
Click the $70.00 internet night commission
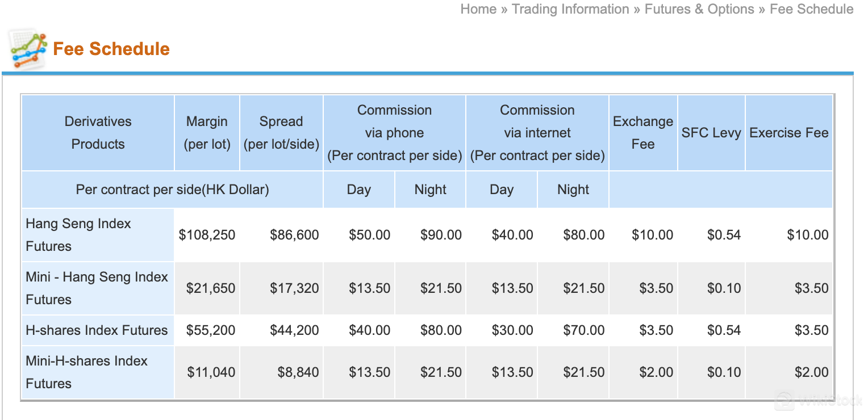point(584,330)
